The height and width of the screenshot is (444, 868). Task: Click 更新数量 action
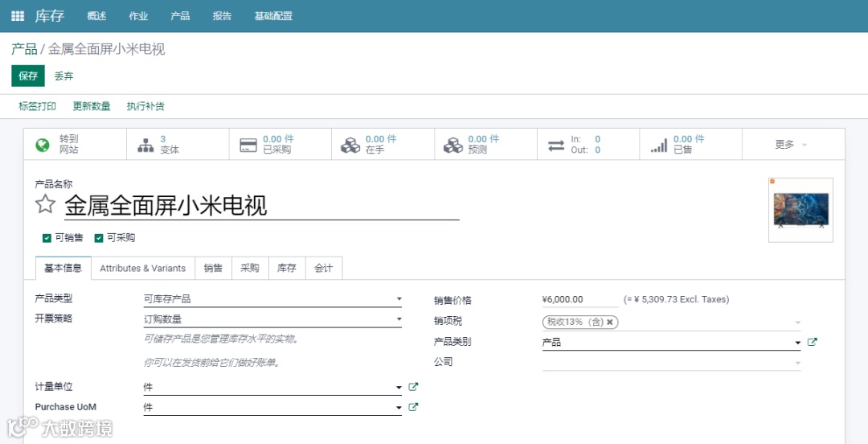coord(92,106)
